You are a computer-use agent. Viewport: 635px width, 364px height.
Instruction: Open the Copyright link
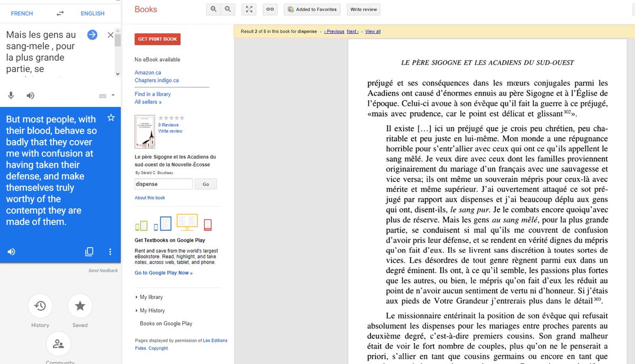coord(158,348)
